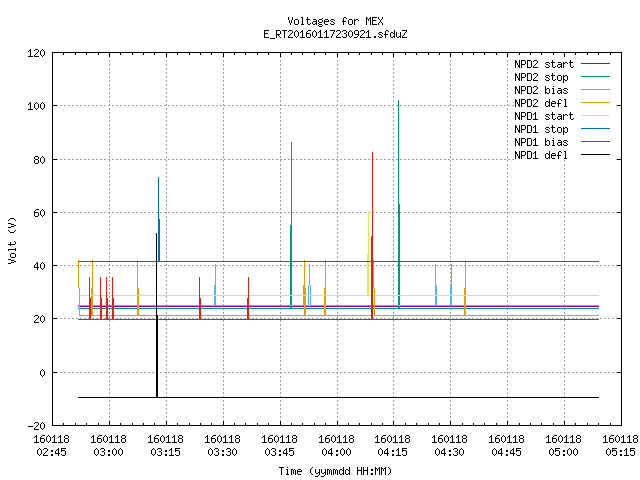Click the orange NPD2 defl legend line
640x480 pixels.
(595, 102)
